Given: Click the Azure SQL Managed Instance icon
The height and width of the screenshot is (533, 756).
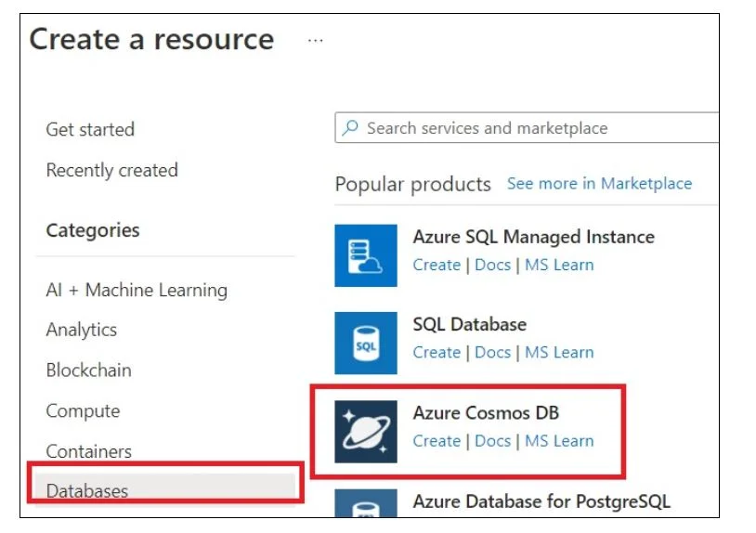Looking at the screenshot, I should 366,255.
